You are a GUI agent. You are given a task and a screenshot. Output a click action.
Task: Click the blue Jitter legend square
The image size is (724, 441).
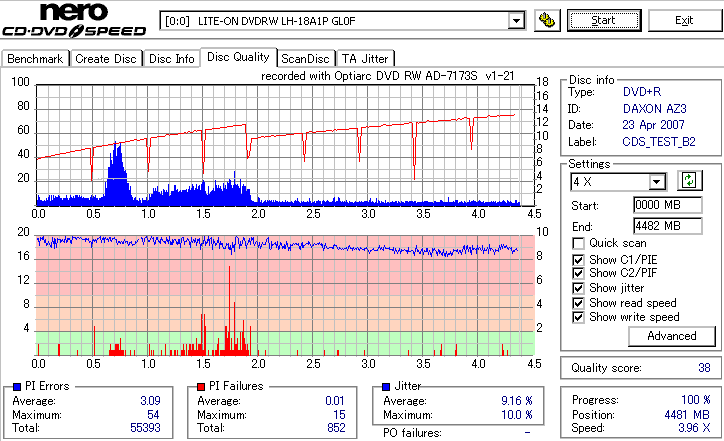386,387
